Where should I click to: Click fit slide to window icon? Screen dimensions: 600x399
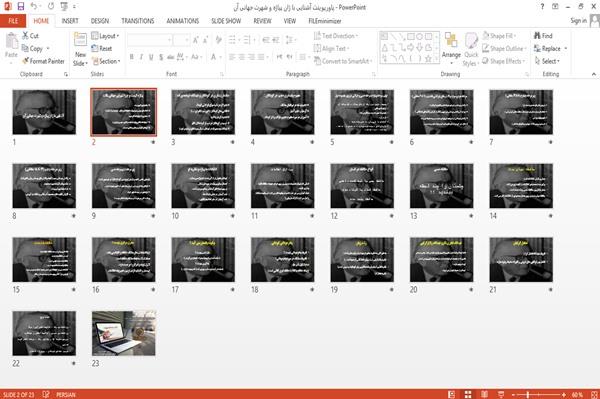point(594,394)
